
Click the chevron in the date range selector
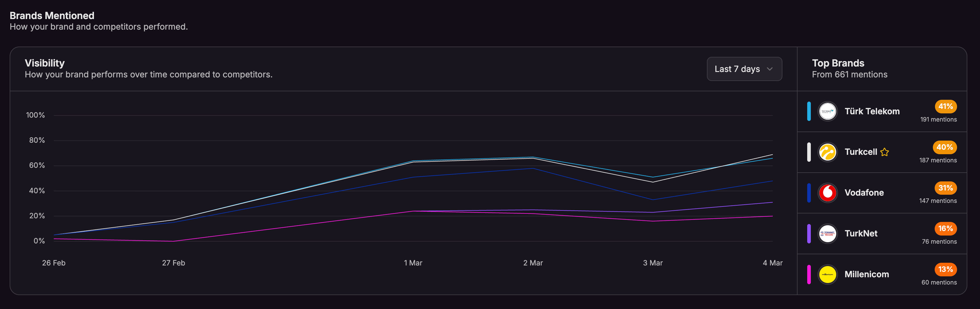point(770,69)
